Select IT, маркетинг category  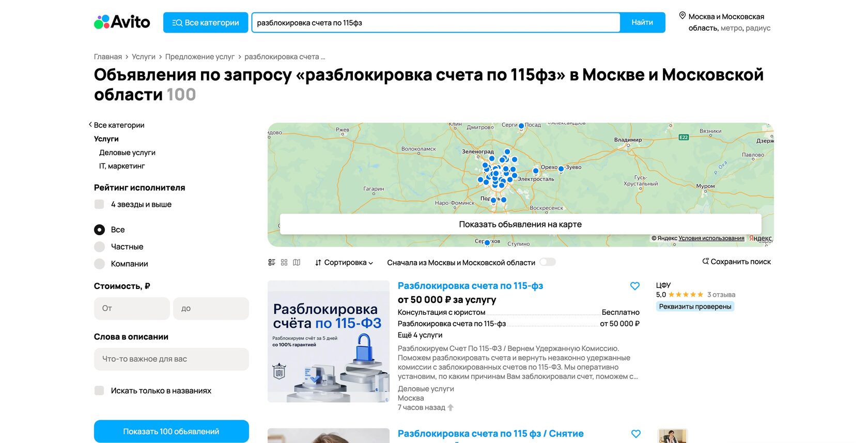[x=122, y=166]
